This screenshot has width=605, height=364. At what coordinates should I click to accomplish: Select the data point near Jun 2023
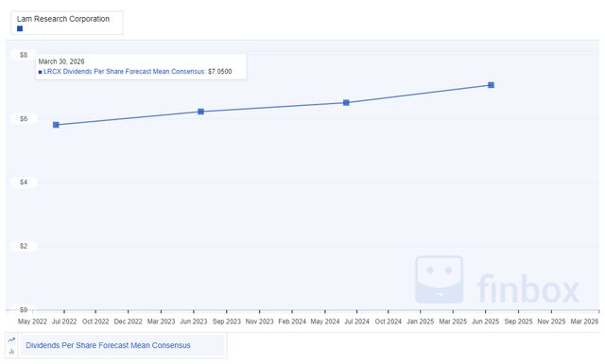(200, 112)
